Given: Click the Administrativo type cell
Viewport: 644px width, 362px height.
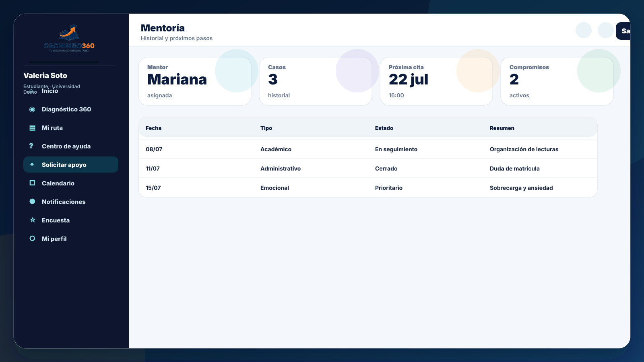Looking at the screenshot, I should point(281,169).
